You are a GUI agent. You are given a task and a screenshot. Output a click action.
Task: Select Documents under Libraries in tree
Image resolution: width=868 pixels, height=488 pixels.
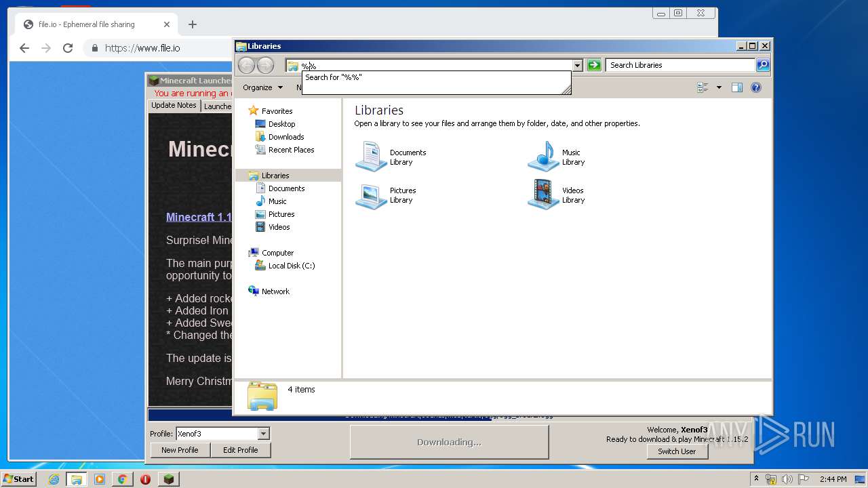tap(286, 188)
